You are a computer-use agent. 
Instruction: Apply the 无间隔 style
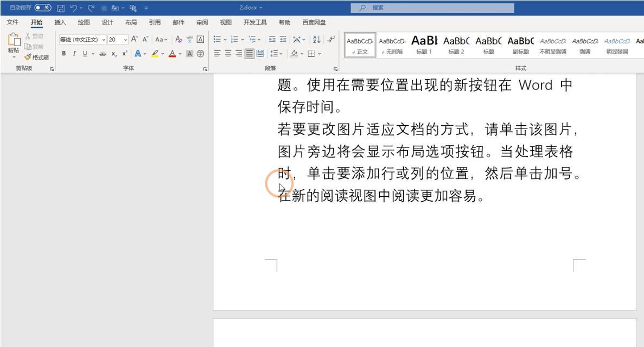(x=392, y=45)
